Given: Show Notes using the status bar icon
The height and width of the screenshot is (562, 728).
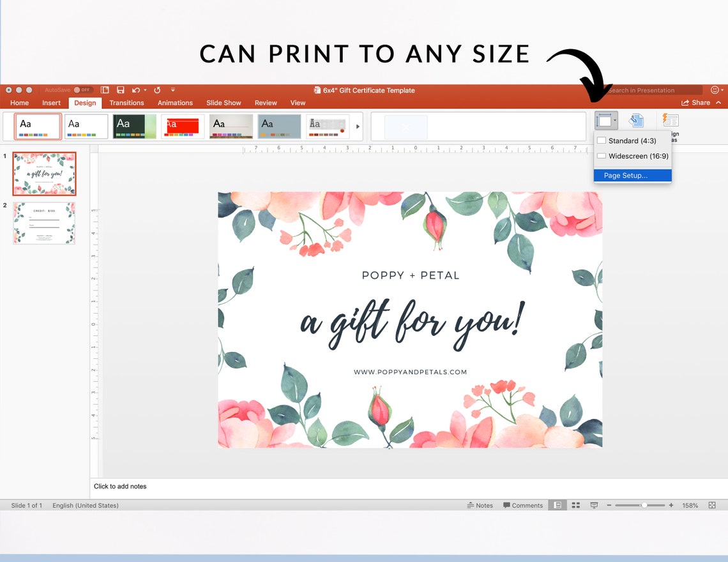Looking at the screenshot, I should click(x=480, y=505).
